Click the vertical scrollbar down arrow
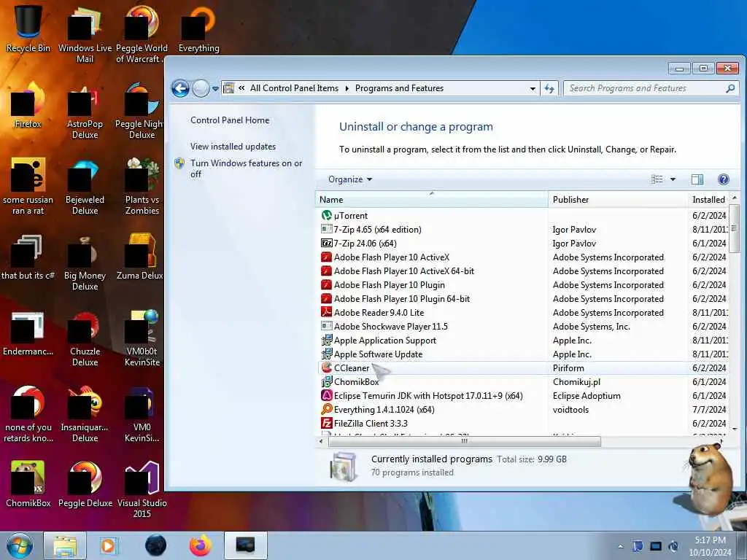 point(734,429)
